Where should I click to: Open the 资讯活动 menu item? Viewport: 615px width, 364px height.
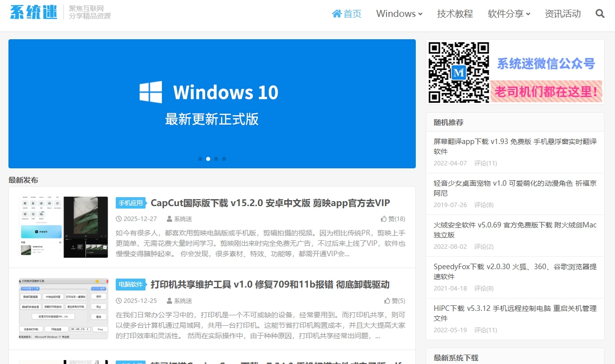click(x=562, y=14)
